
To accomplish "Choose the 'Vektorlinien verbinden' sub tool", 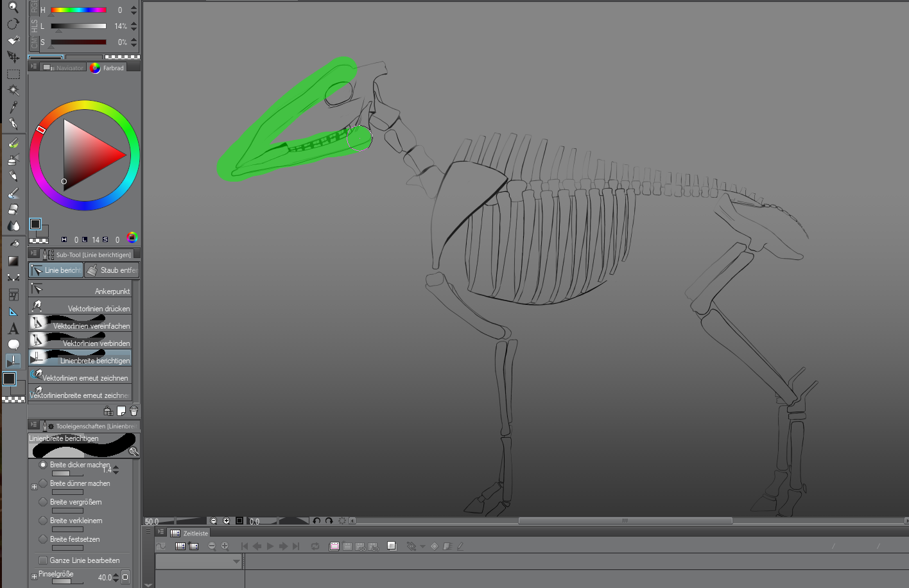I will pyautogui.click(x=80, y=342).
